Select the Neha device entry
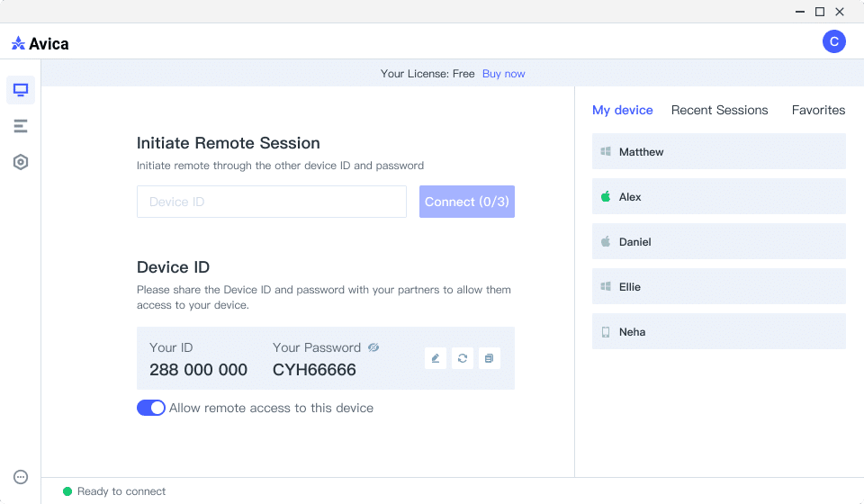This screenshot has height=504, width=864. tap(718, 331)
